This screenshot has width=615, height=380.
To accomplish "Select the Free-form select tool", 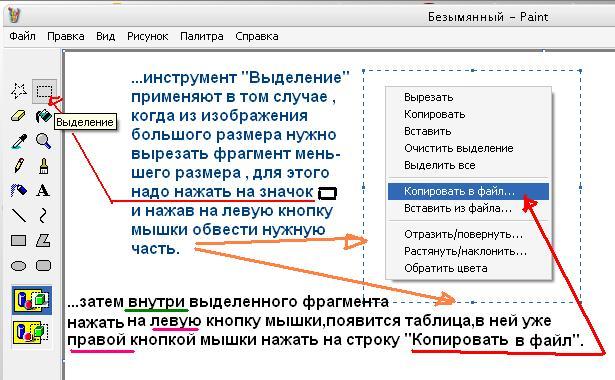I will (18, 91).
